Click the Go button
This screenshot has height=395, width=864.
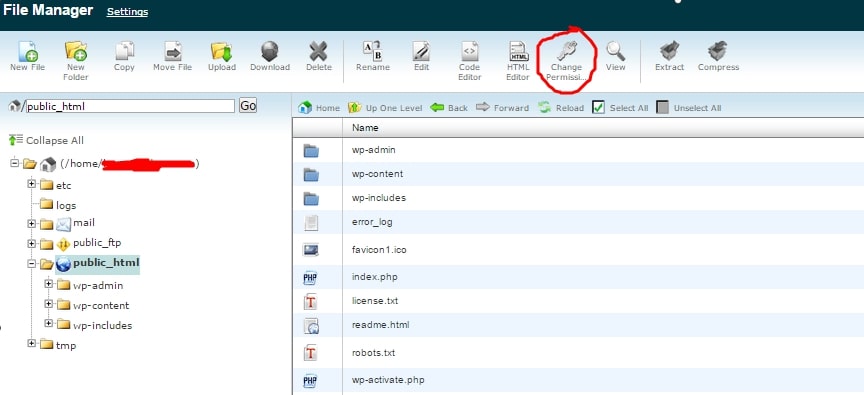click(x=248, y=105)
